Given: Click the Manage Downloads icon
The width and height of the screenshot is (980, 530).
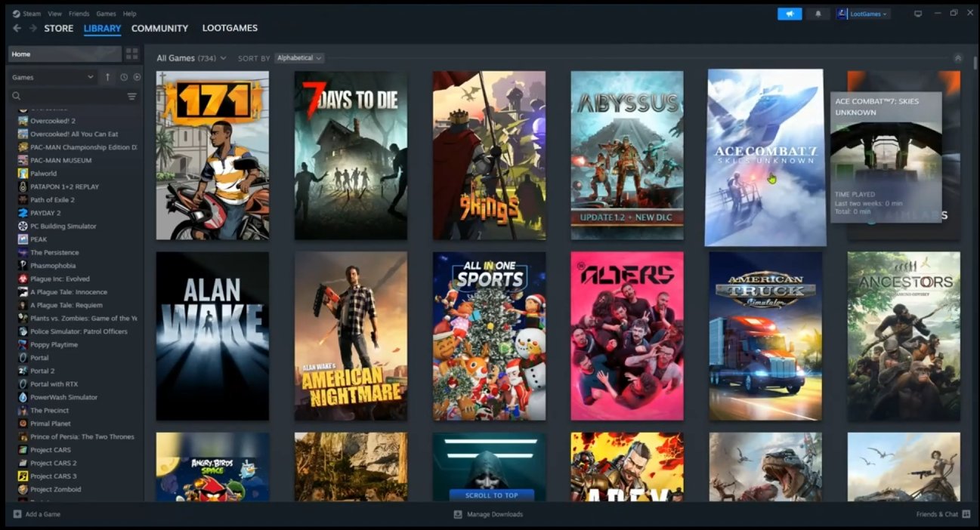Looking at the screenshot, I should (x=457, y=514).
